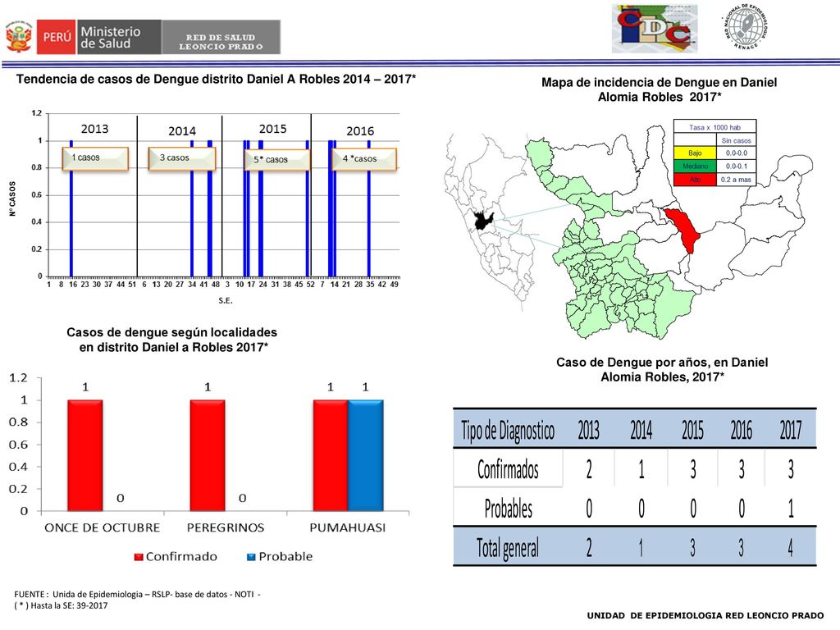Click the 'N° CASOS' vertical axis label

click(12, 199)
